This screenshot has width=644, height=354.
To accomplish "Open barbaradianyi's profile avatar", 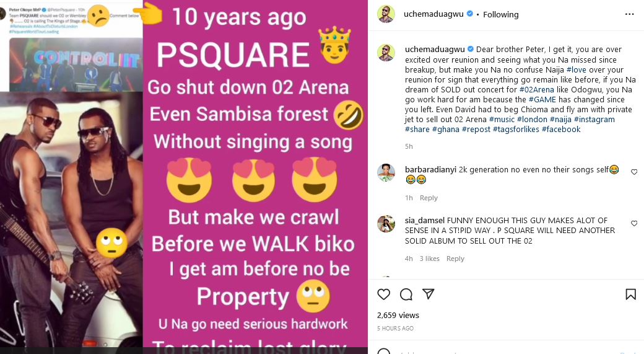I will tap(386, 173).
